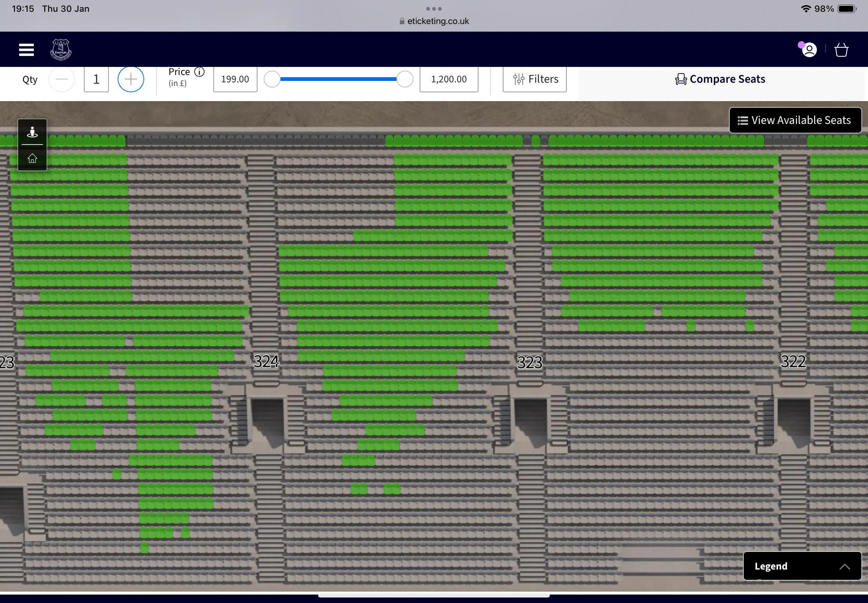Open the user account profile icon

click(809, 50)
